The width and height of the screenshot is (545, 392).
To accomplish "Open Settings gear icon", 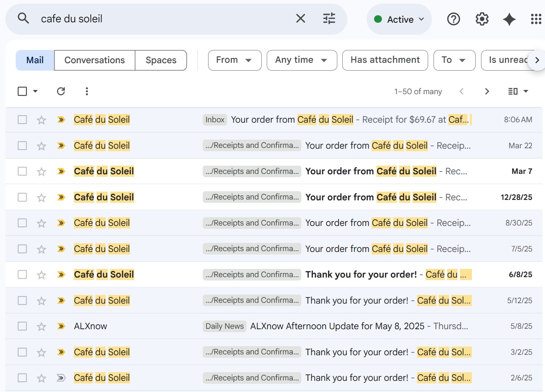I will 482,19.
